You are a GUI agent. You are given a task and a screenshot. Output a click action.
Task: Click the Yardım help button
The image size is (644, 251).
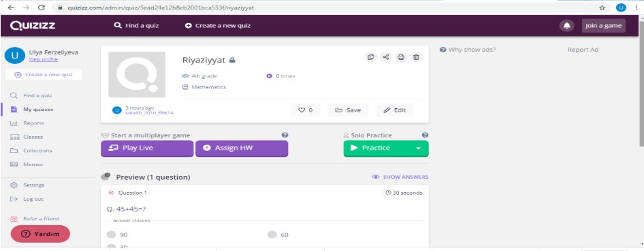pos(40,234)
